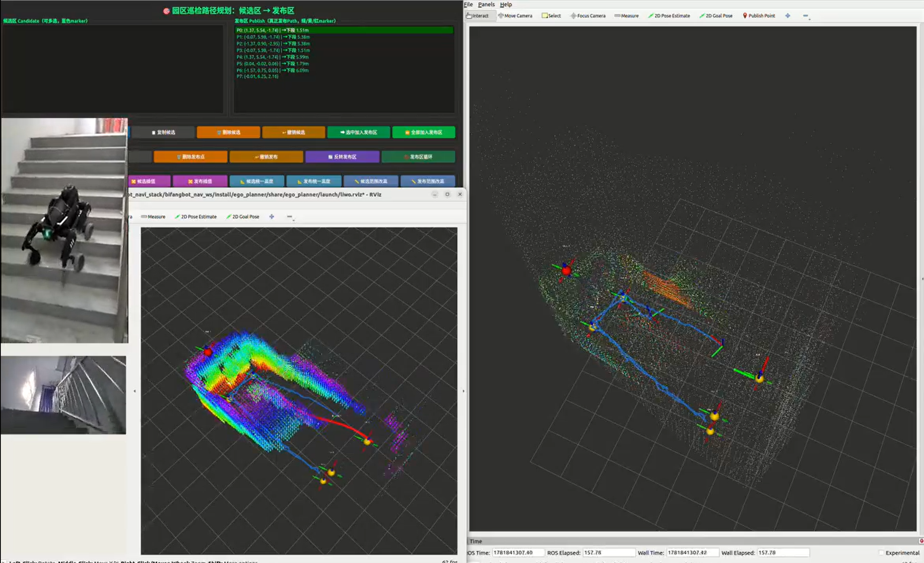Choose the Focus Camera tool
Viewport: 924px width, 563px height.
(x=588, y=16)
